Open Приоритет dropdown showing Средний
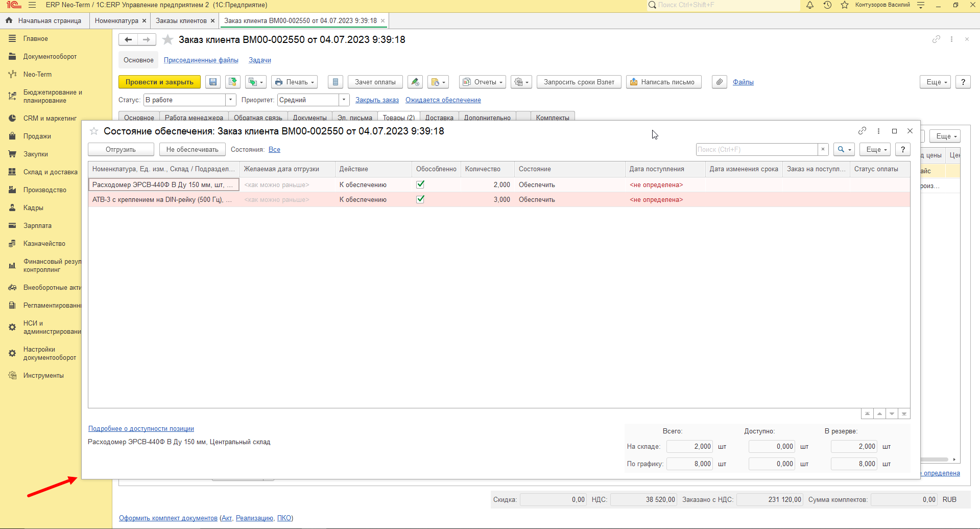Image resolution: width=980 pixels, height=529 pixels. pos(344,100)
